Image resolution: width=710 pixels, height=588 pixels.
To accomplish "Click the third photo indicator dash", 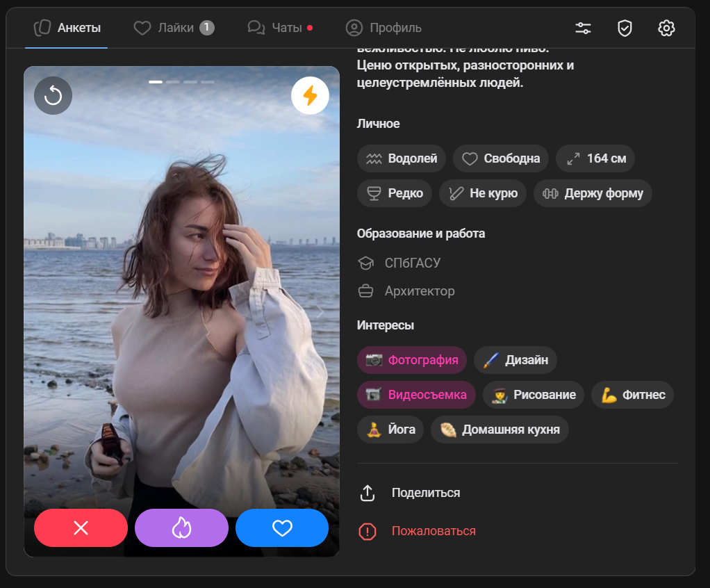I will point(190,82).
